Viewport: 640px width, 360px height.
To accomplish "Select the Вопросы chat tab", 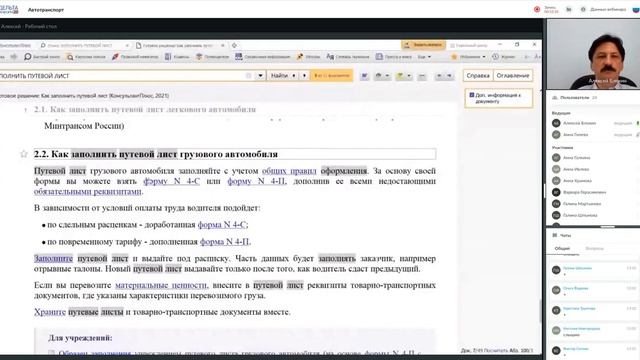I will [594, 249].
